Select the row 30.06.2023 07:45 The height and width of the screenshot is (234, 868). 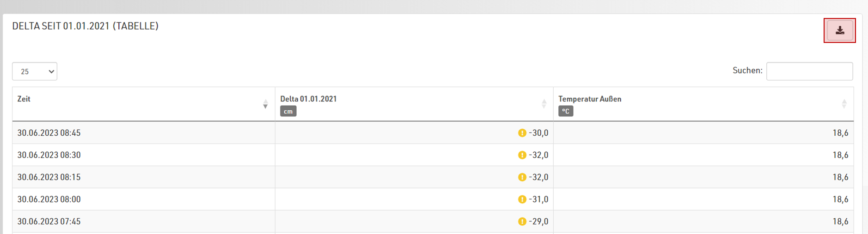[433, 222]
